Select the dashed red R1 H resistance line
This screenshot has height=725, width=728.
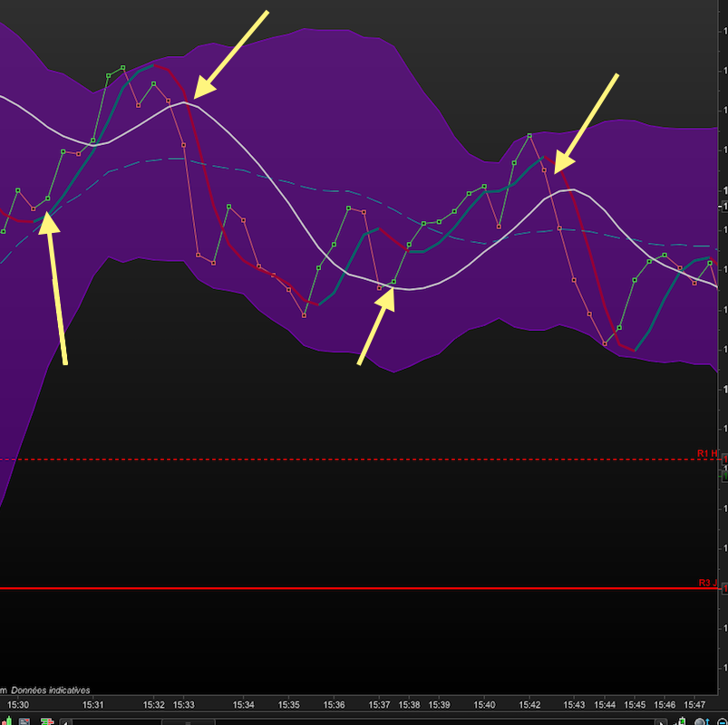tap(358, 459)
